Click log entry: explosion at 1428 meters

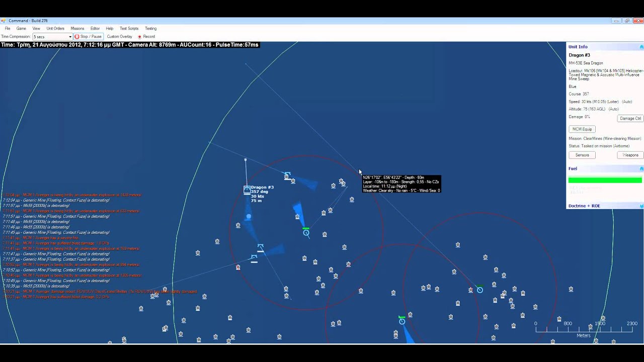72,195
